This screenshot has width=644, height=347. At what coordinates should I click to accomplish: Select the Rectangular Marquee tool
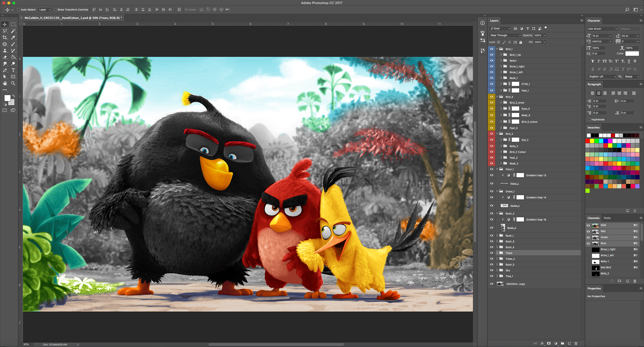coord(13,24)
